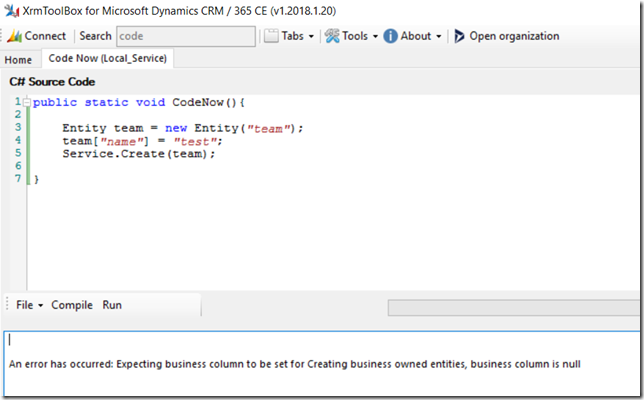Click the Compile button
The width and height of the screenshot is (644, 400).
pos(72,305)
